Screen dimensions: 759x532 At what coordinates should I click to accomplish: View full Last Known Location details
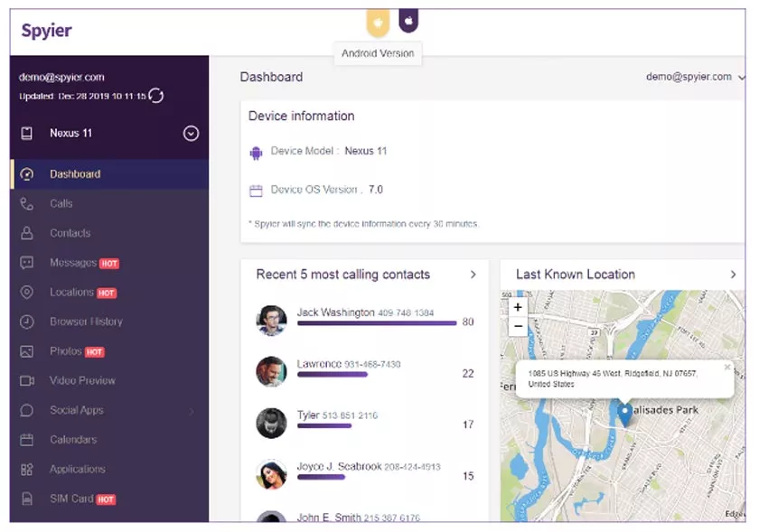(734, 275)
